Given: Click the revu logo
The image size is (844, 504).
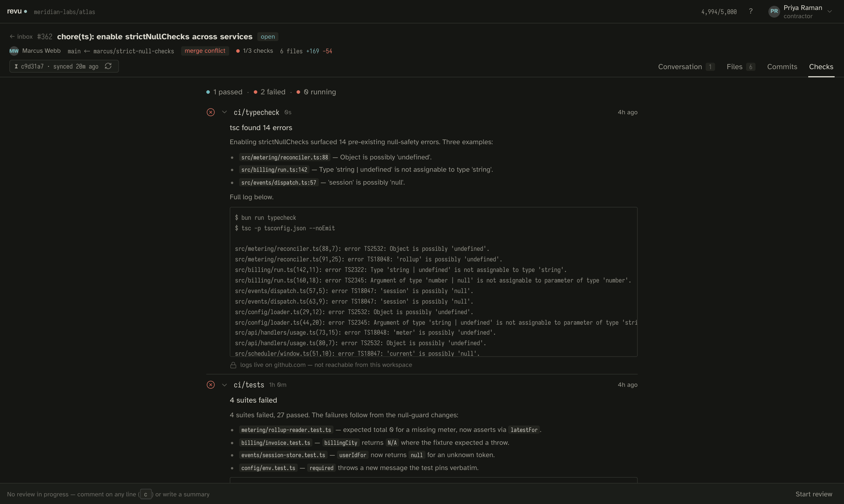Looking at the screenshot, I should (17, 11).
